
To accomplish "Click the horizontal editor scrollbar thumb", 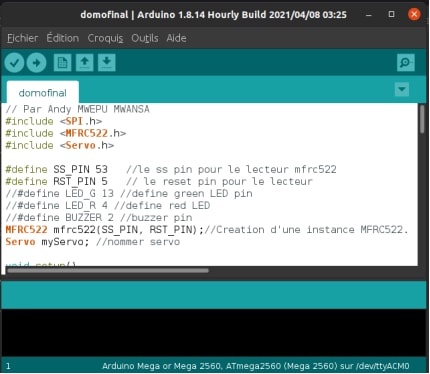I will pyautogui.click(x=108, y=270).
